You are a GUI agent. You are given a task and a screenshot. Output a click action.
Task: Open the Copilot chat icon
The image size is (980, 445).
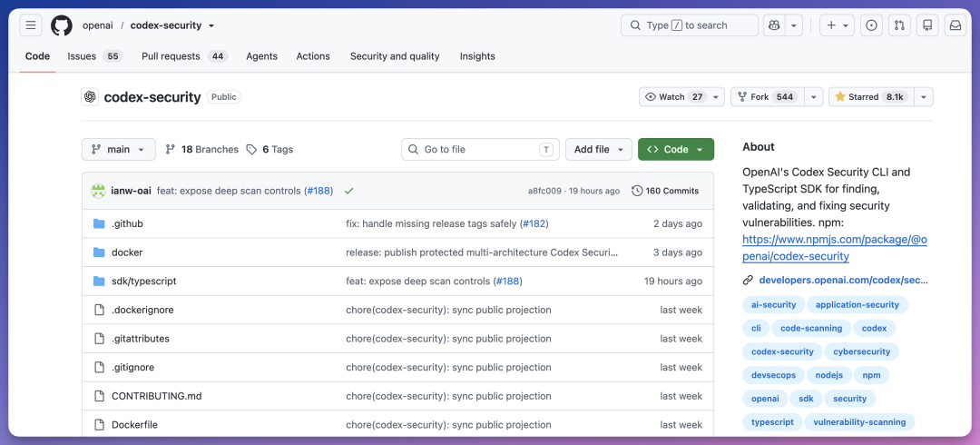pos(774,25)
